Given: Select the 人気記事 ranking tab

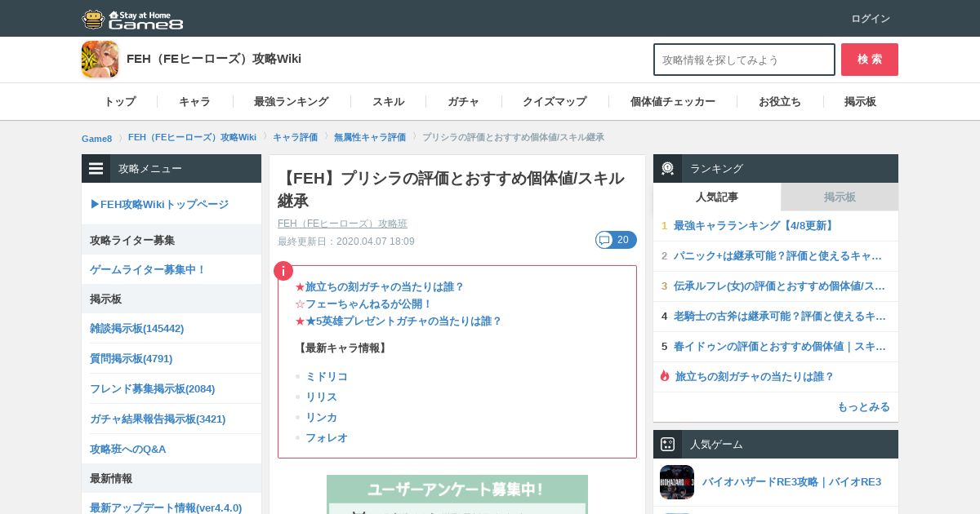Looking at the screenshot, I should tap(717, 197).
